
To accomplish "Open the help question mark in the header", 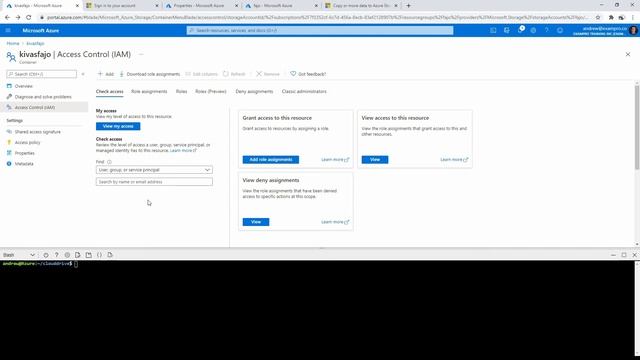I will coord(547,31).
